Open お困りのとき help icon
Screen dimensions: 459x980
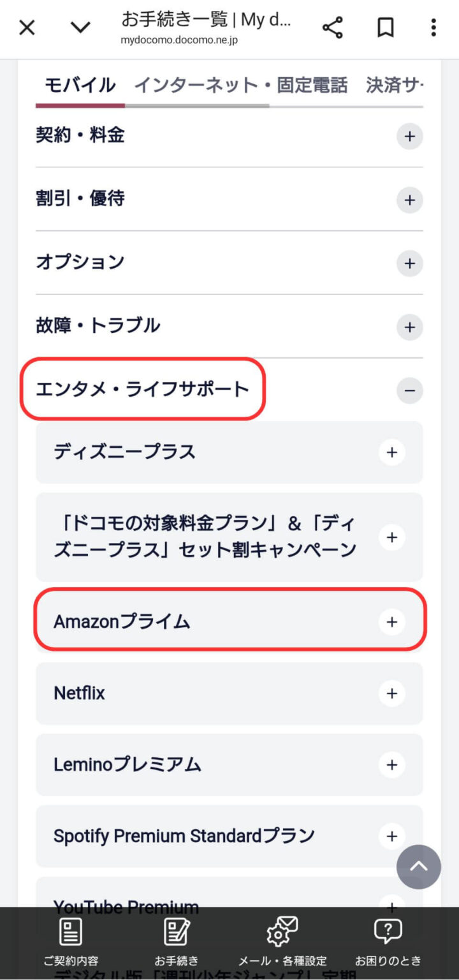click(x=388, y=940)
